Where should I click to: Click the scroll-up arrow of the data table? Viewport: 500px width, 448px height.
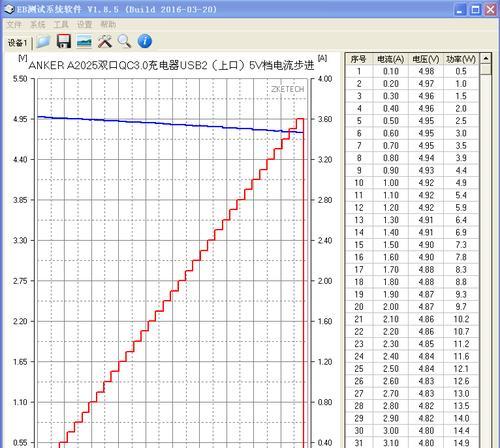(x=486, y=58)
